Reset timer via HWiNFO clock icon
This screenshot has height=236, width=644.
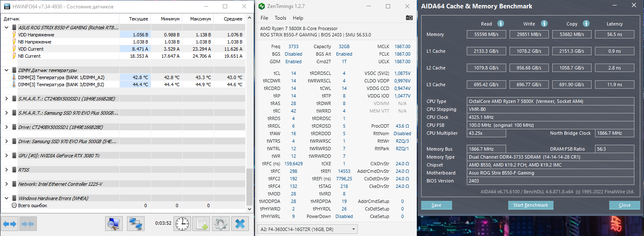(182, 224)
